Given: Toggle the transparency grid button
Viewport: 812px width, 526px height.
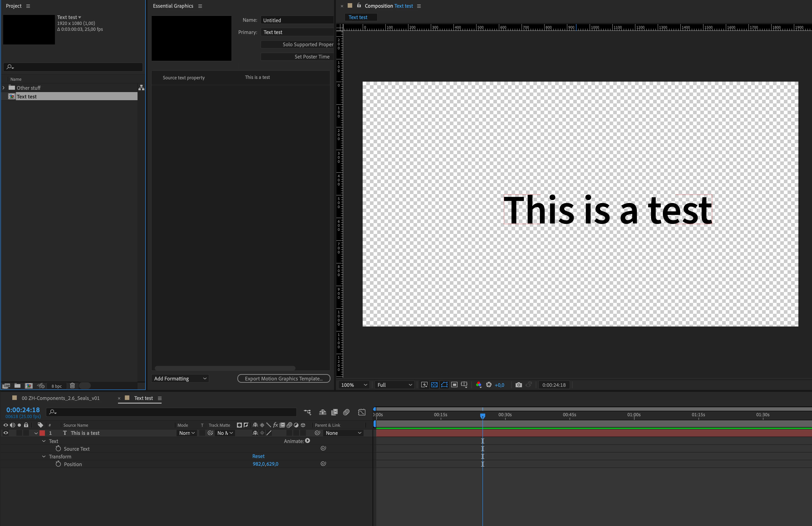Looking at the screenshot, I should click(x=434, y=385).
